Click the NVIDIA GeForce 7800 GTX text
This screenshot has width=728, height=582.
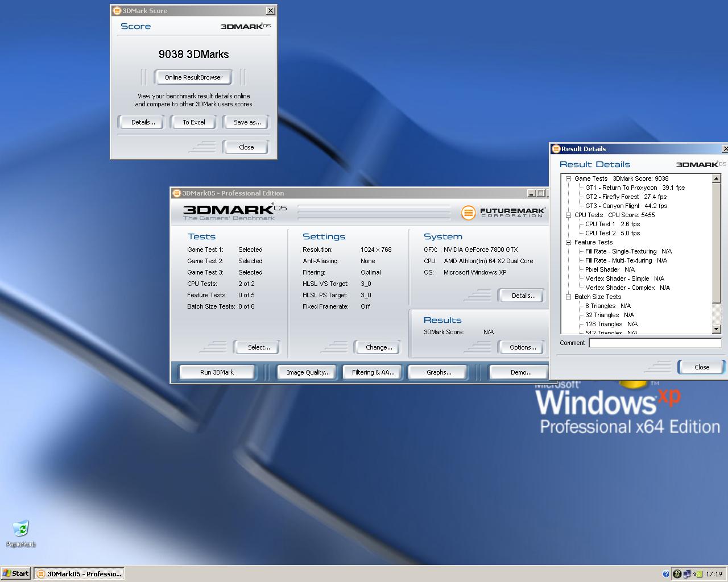click(481, 250)
